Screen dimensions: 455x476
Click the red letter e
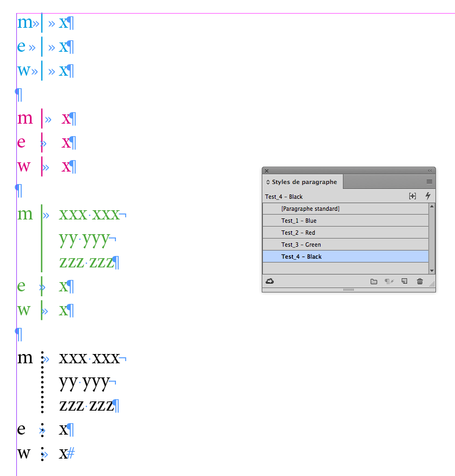(21, 142)
